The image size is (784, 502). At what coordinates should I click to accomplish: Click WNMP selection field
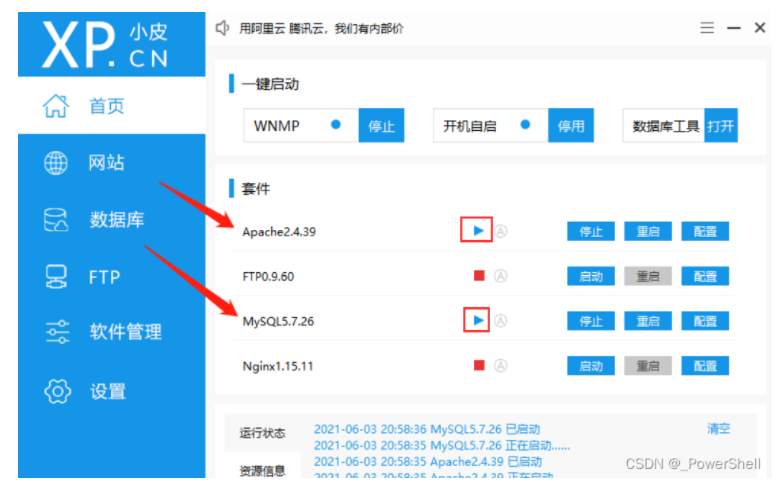point(301,125)
